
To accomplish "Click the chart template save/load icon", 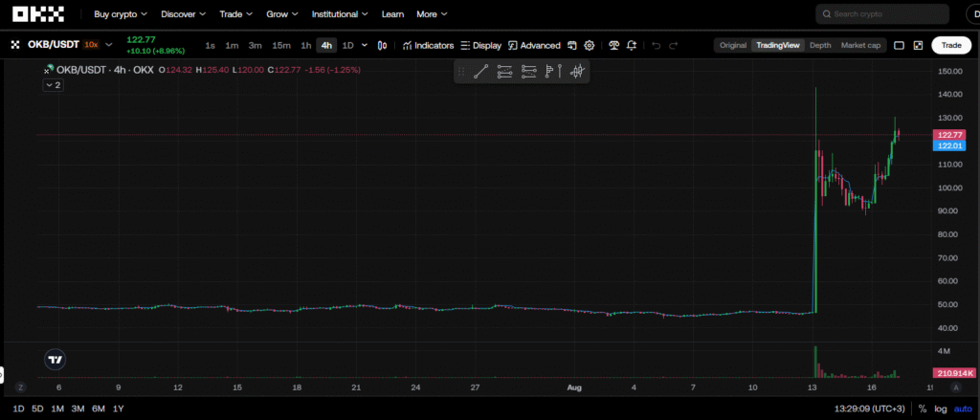I will 572,45.
